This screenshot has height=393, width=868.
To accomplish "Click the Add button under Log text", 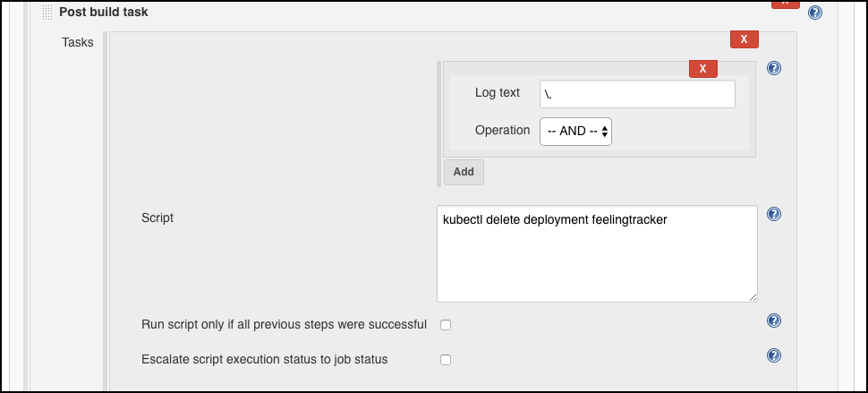I will point(464,172).
